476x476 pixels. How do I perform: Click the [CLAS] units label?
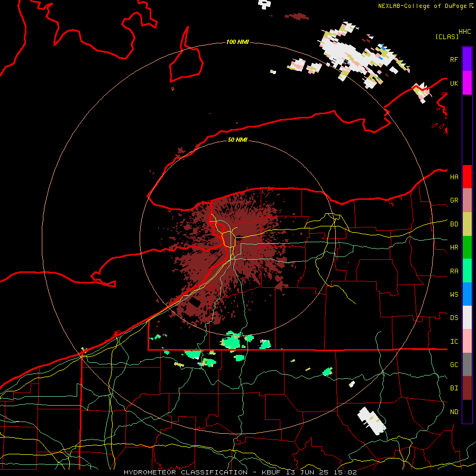pyautogui.click(x=447, y=36)
